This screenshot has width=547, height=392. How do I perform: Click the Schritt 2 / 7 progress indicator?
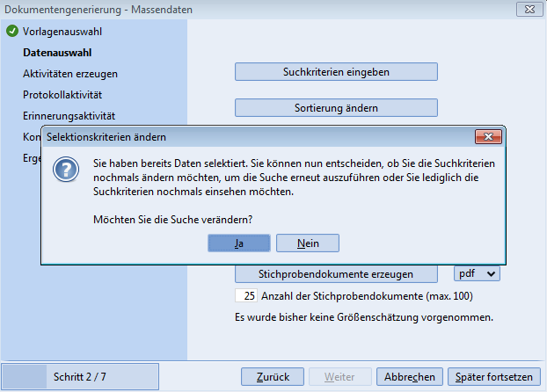pos(81,376)
